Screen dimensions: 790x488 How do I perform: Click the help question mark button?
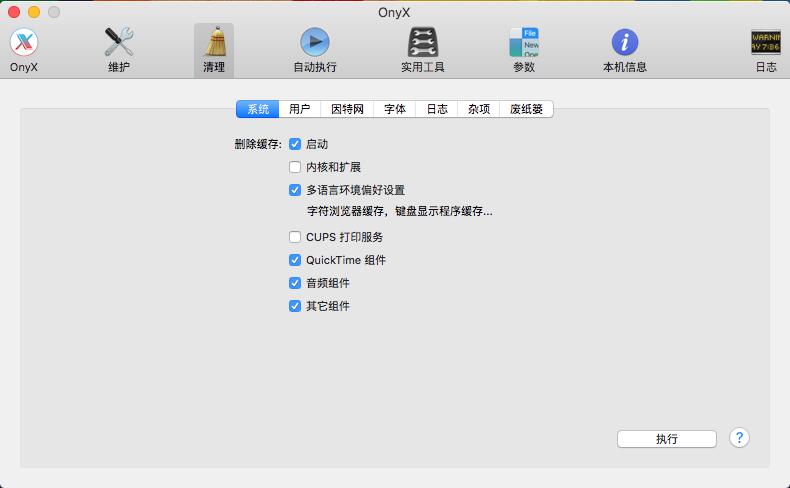(x=739, y=438)
